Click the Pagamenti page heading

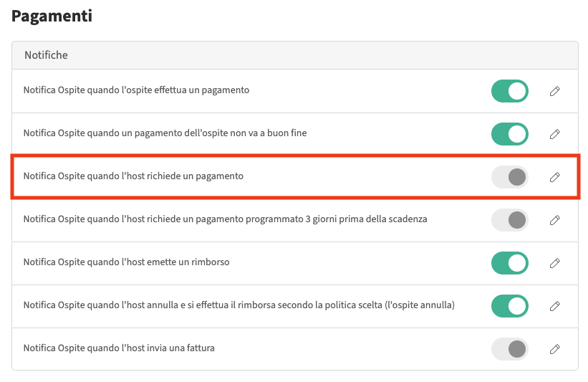[52, 16]
